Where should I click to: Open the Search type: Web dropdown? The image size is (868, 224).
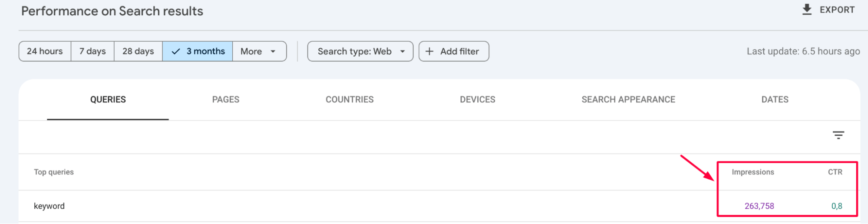point(360,51)
